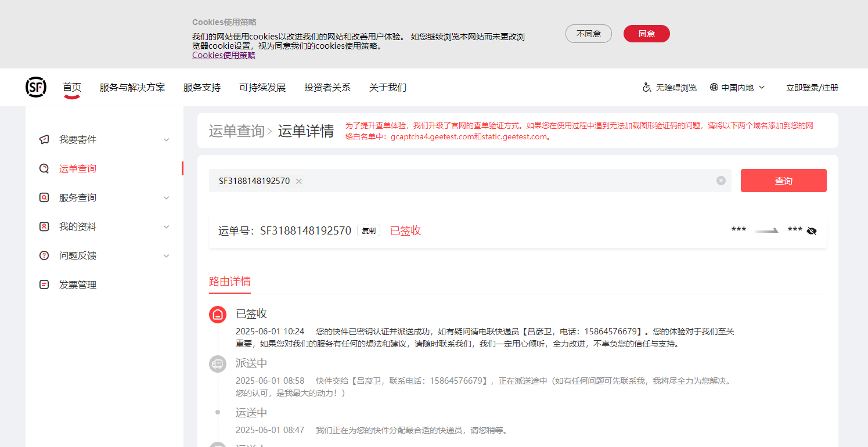Click the 我的资料 profile icon
The height and width of the screenshot is (447, 868).
[44, 227]
